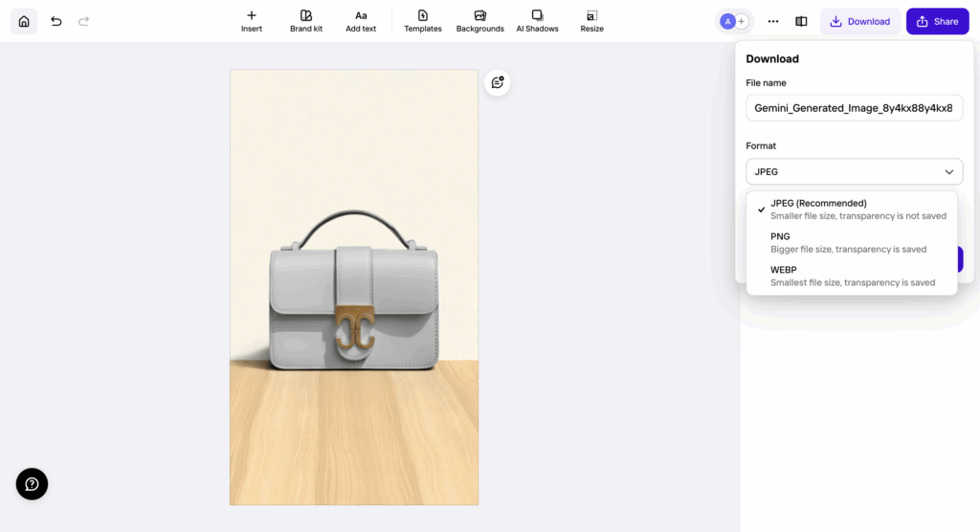
Task: Click the Home icon button
Action: pos(24,21)
